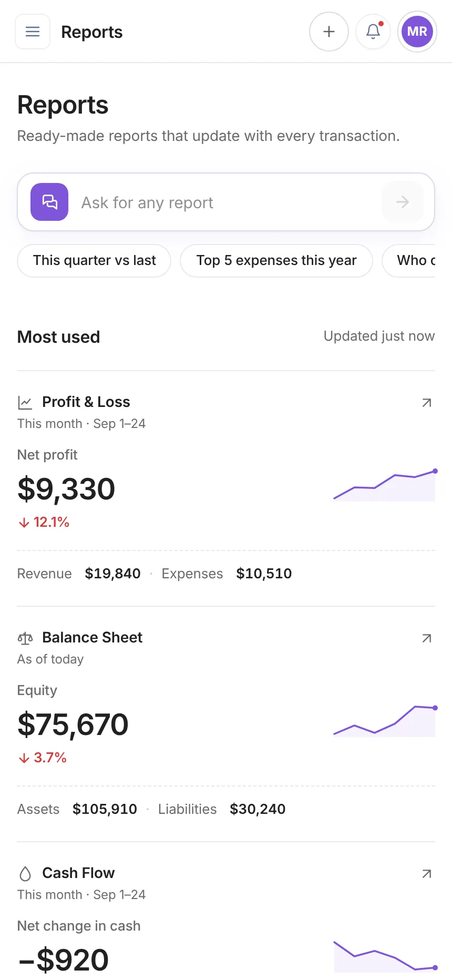Submit the report query arrow button

coord(403,202)
